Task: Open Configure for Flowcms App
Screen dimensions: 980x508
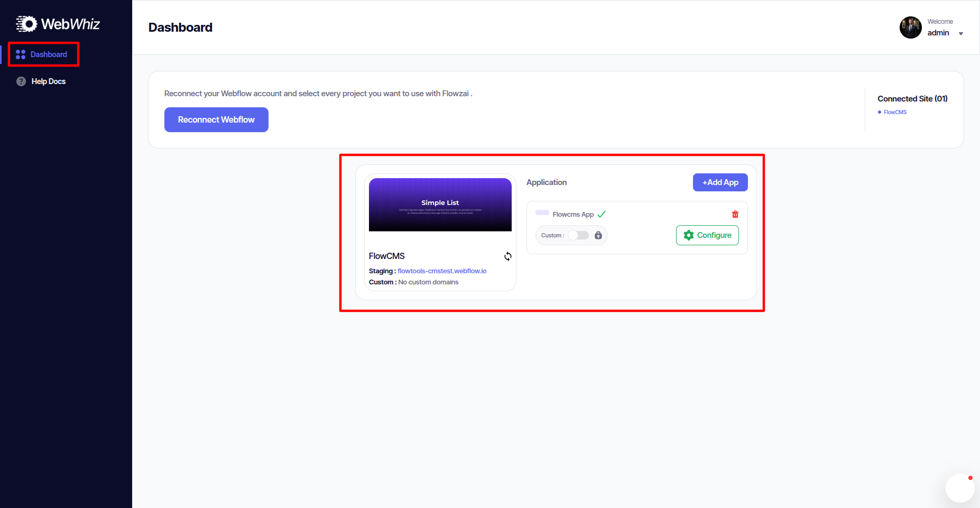Action: tap(707, 235)
